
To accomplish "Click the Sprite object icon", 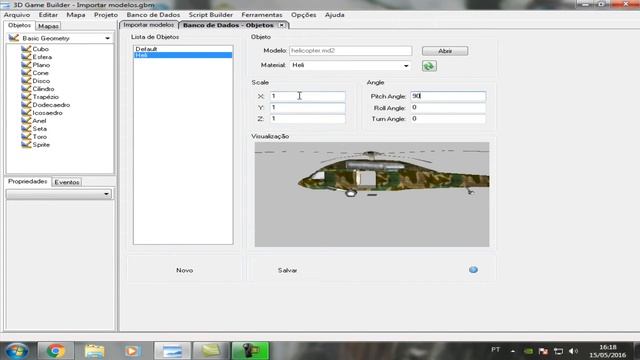I will point(26,144).
